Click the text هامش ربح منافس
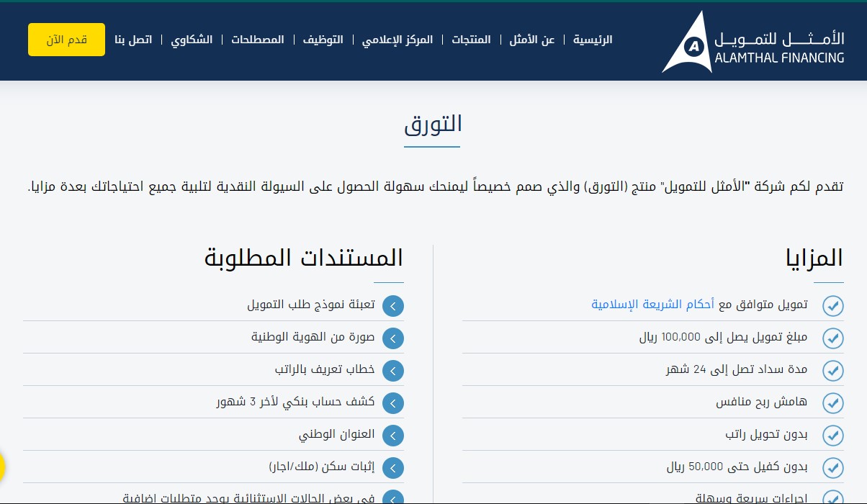Image resolution: width=867 pixels, height=504 pixels. pos(762,402)
